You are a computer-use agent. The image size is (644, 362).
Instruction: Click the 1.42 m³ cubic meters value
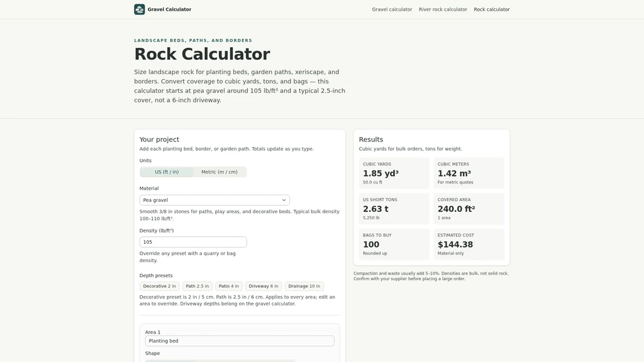point(454,173)
